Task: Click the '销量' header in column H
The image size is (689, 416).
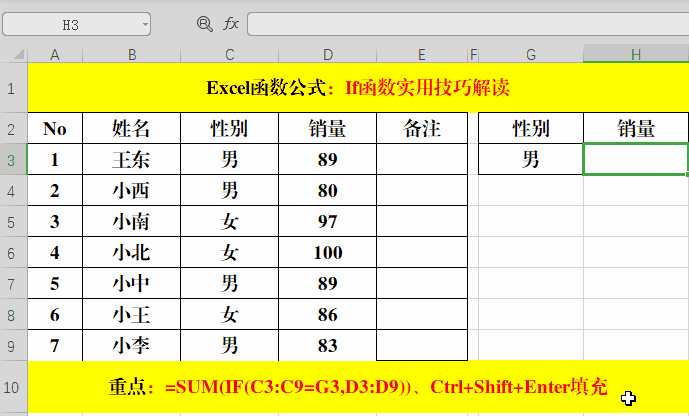Action: pos(636,128)
